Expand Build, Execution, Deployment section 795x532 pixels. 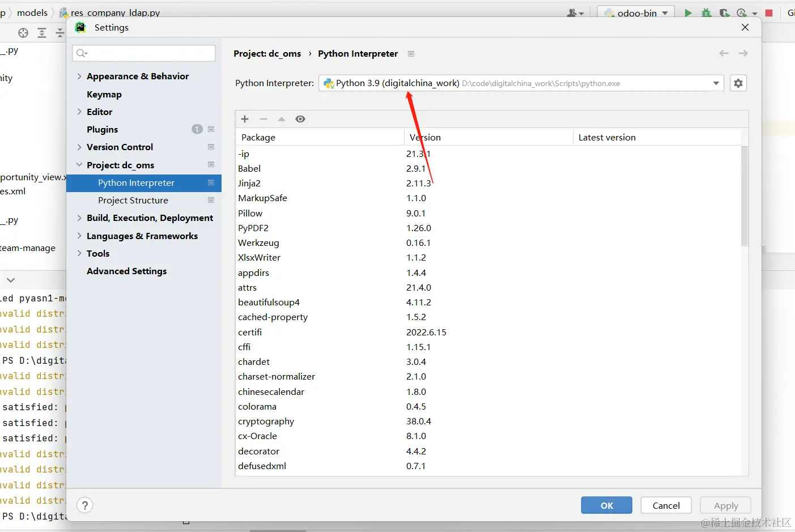[79, 218]
